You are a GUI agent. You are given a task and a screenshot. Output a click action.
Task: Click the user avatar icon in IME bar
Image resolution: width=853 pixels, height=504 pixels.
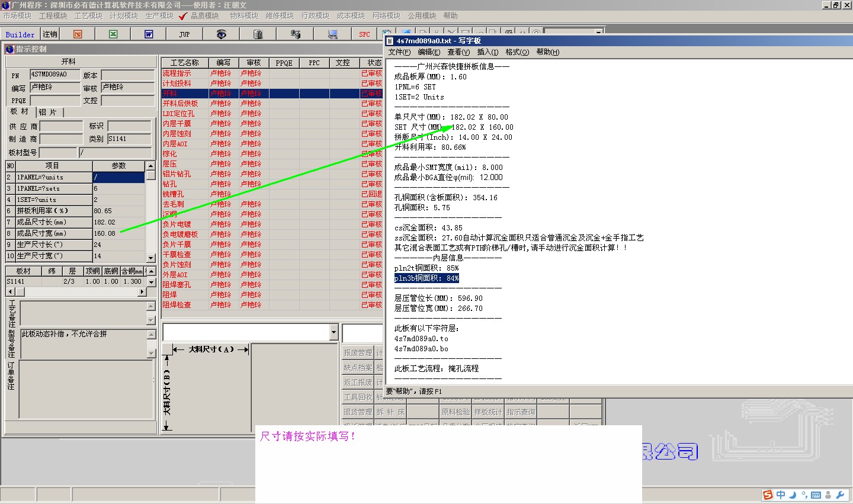(828, 495)
